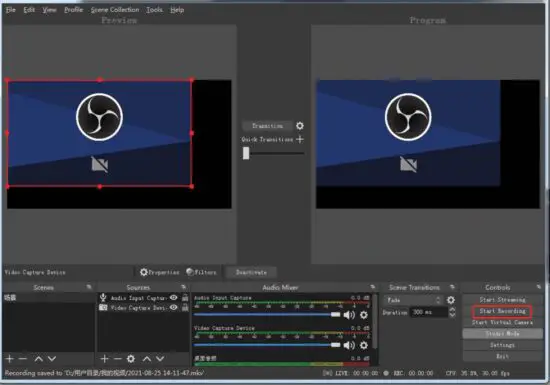The image size is (550, 385).
Task: Open Scene Transitions properties gear
Action: click(451, 300)
